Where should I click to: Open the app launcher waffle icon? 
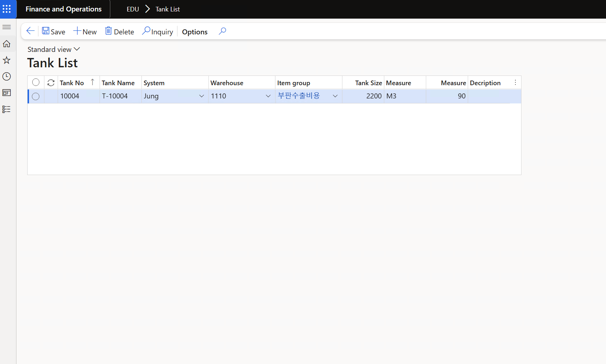click(7, 9)
